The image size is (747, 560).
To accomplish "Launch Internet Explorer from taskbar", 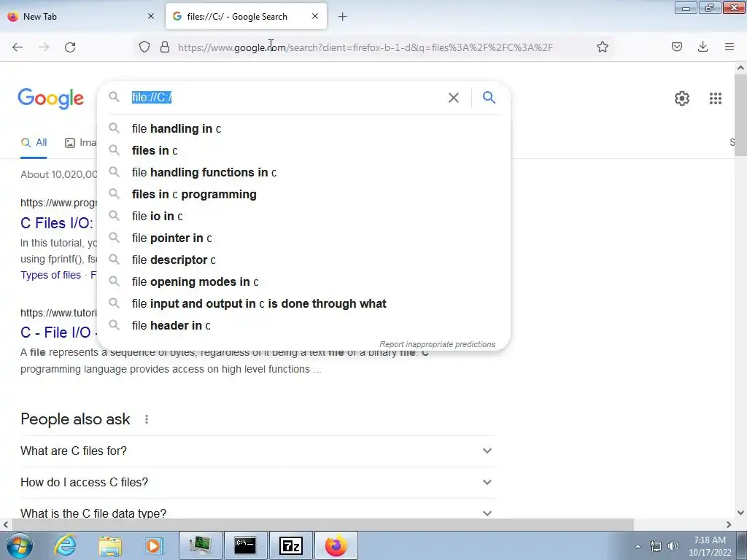I will point(65,545).
